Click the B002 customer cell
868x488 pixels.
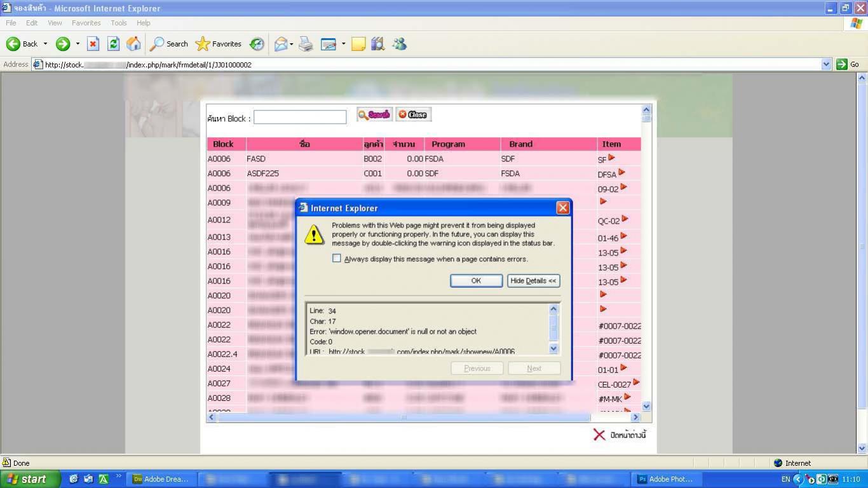pos(373,159)
